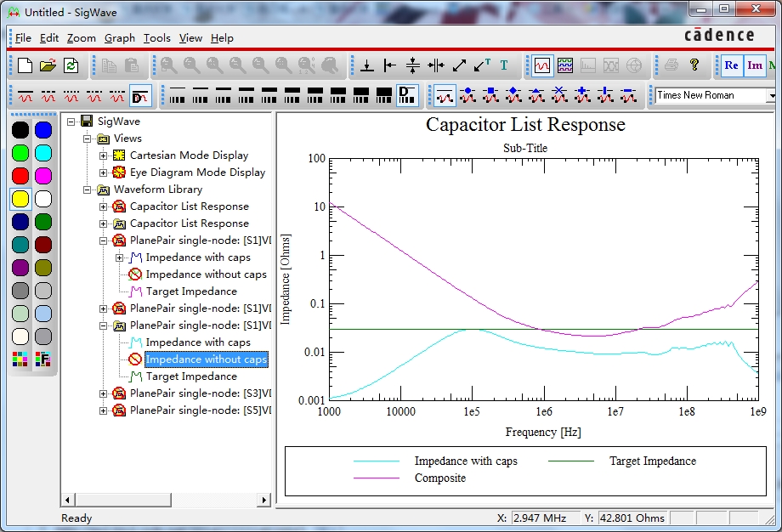Create a new file with New icon
782x532 pixels.
pyautogui.click(x=25, y=65)
